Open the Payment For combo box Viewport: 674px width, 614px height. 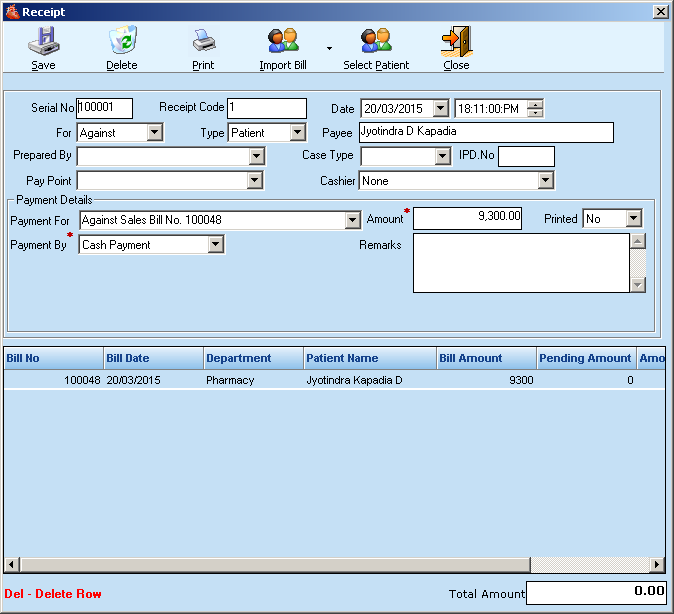point(352,220)
